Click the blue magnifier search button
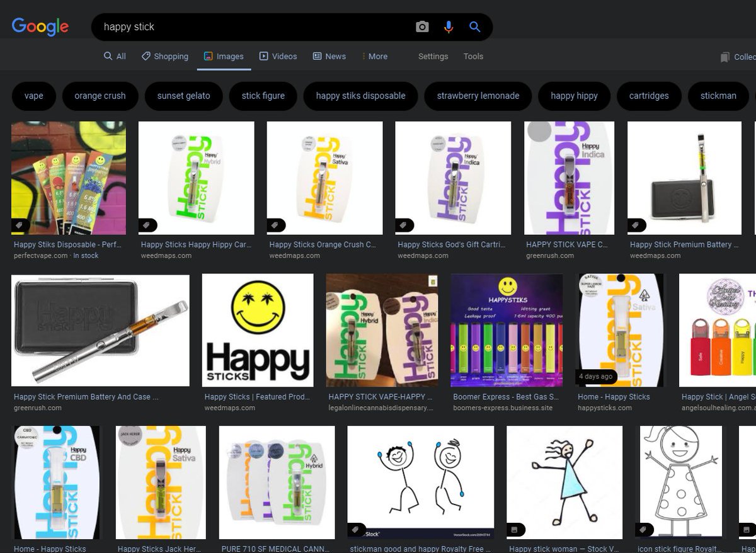 (475, 27)
